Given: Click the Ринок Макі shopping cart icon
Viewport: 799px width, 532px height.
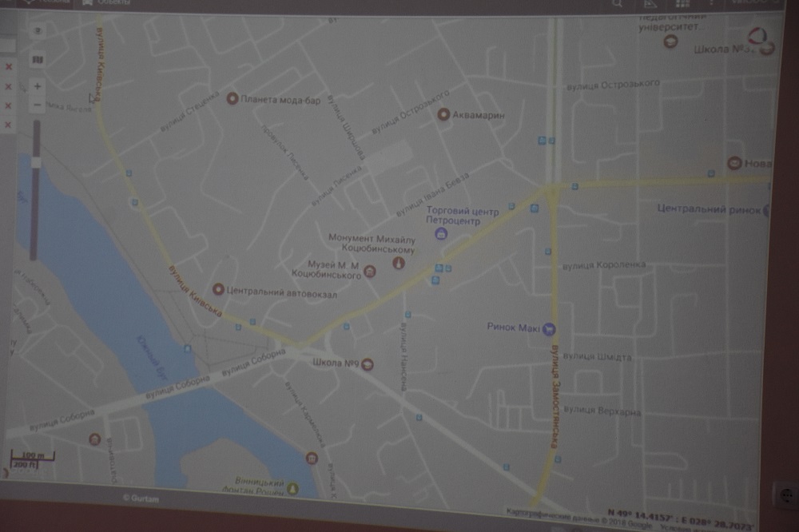Looking at the screenshot, I should click(549, 329).
